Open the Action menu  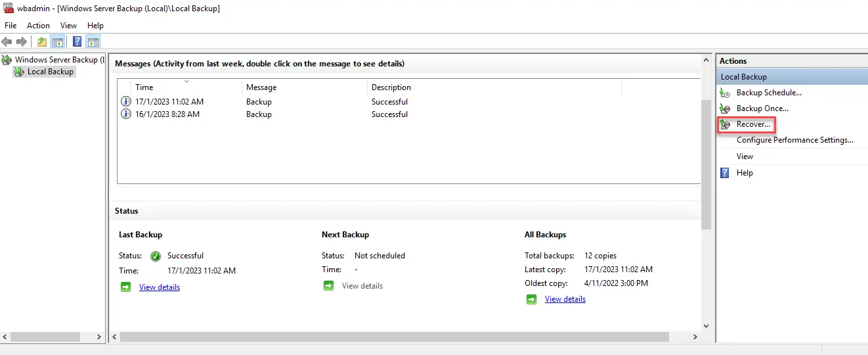click(x=38, y=26)
